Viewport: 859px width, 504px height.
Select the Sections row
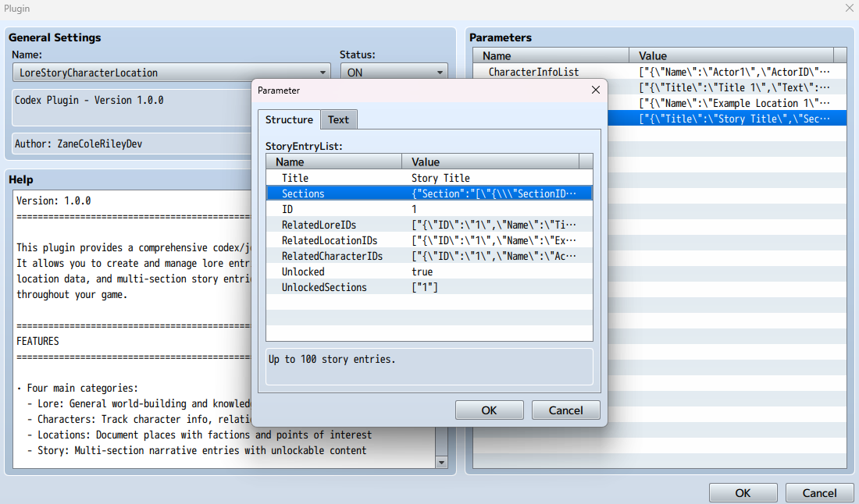tap(429, 193)
